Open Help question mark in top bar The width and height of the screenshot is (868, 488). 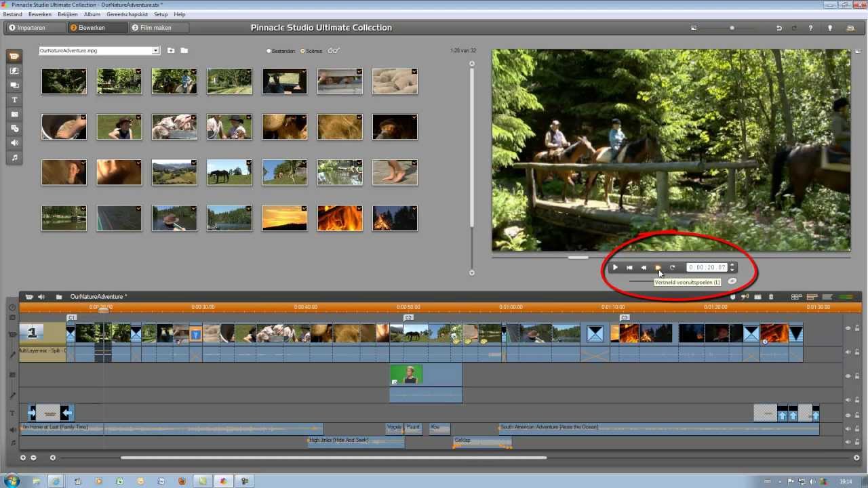point(811,28)
